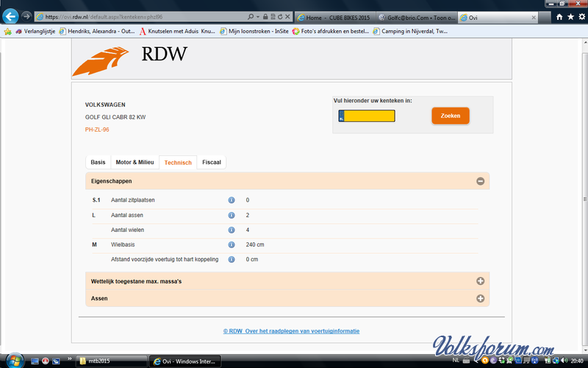Click the yellow kenteken license plate input
This screenshot has width=588, height=368.
point(367,116)
